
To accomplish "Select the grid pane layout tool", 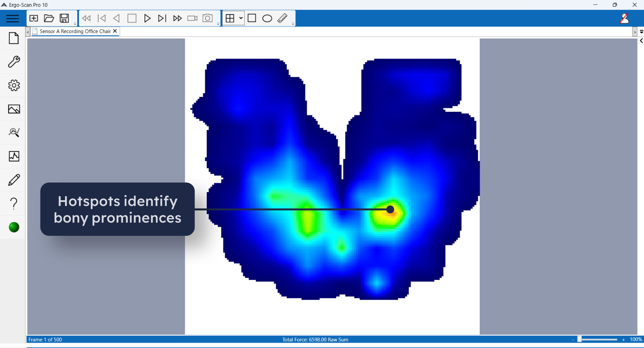I will pyautogui.click(x=230, y=18).
